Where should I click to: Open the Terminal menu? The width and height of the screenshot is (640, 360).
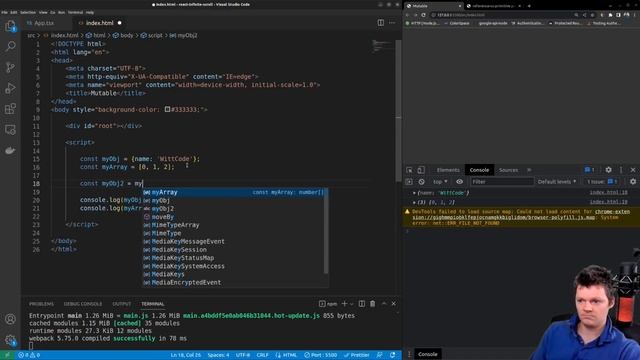pos(75,12)
